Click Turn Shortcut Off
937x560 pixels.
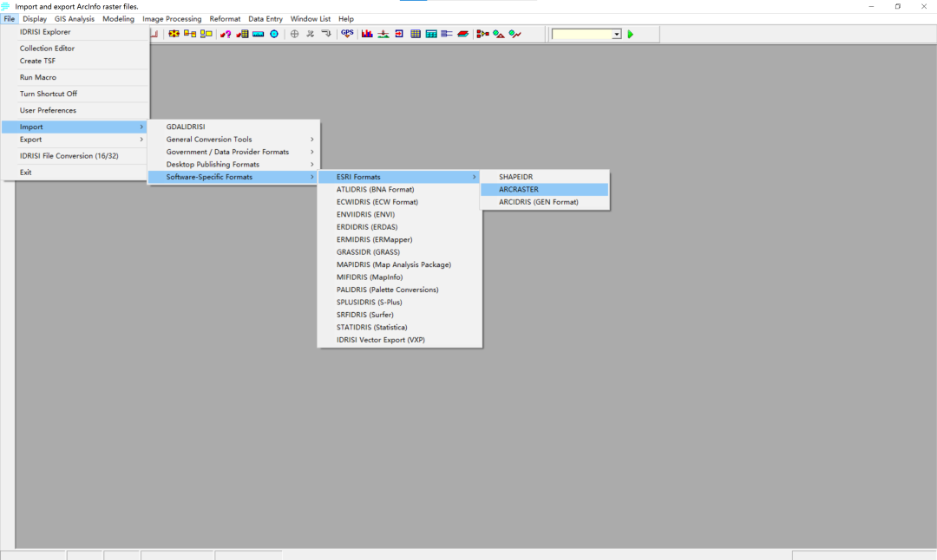[75, 94]
